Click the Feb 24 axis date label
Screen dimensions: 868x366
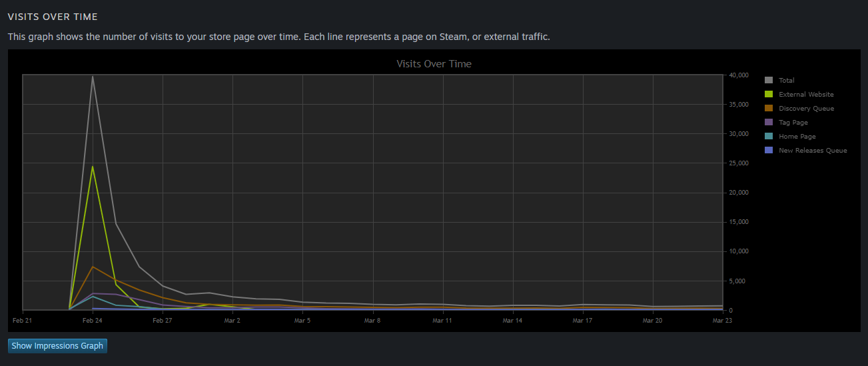pos(93,321)
